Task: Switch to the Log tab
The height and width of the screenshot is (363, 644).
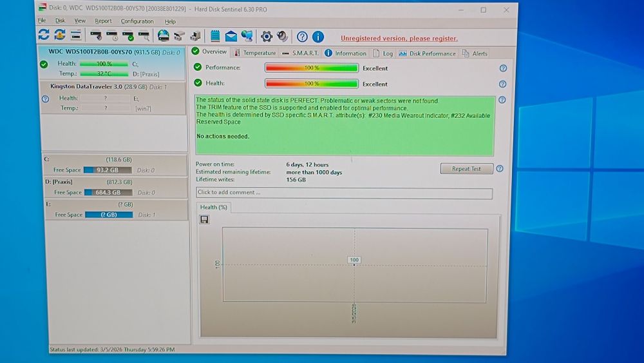Action: 383,54
